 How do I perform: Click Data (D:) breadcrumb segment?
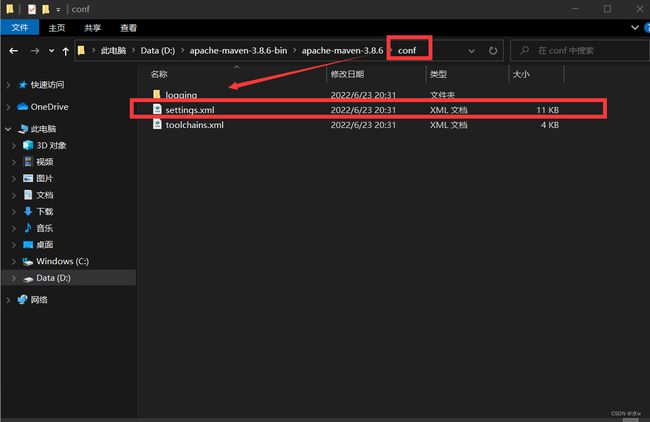[158, 51]
